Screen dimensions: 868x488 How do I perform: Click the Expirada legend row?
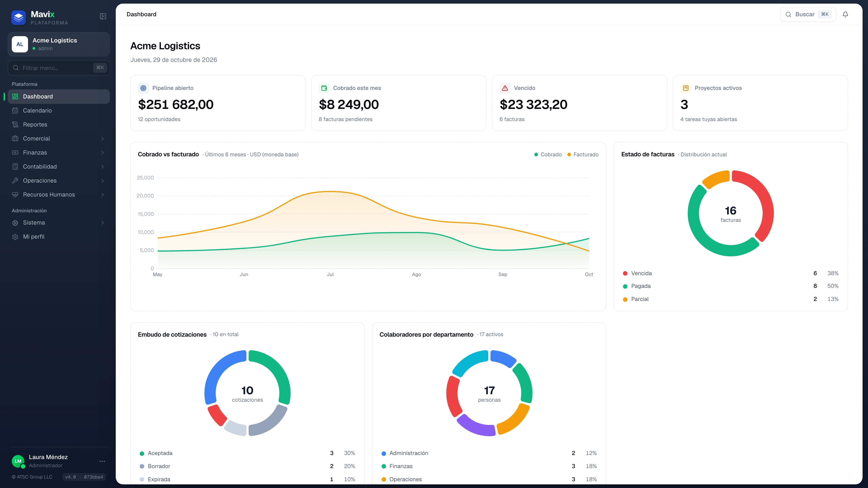(x=247, y=479)
